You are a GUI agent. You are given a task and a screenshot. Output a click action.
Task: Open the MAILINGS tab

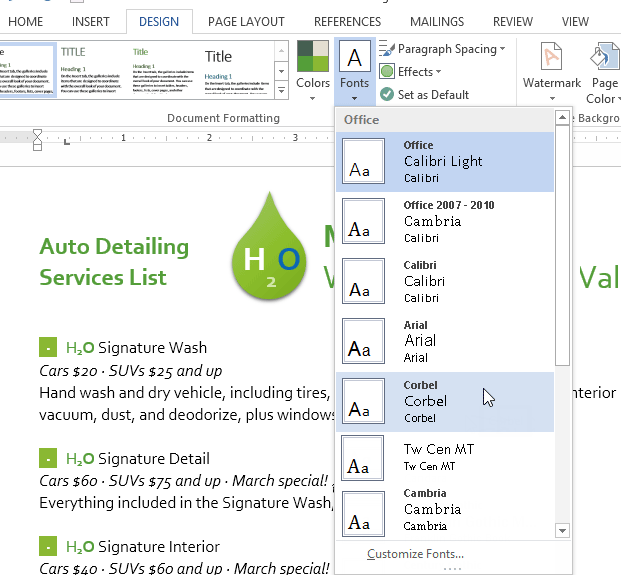coord(437,21)
